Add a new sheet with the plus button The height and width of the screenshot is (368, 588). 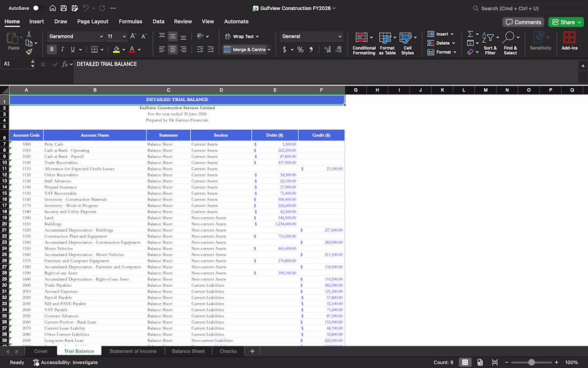[x=252, y=351]
